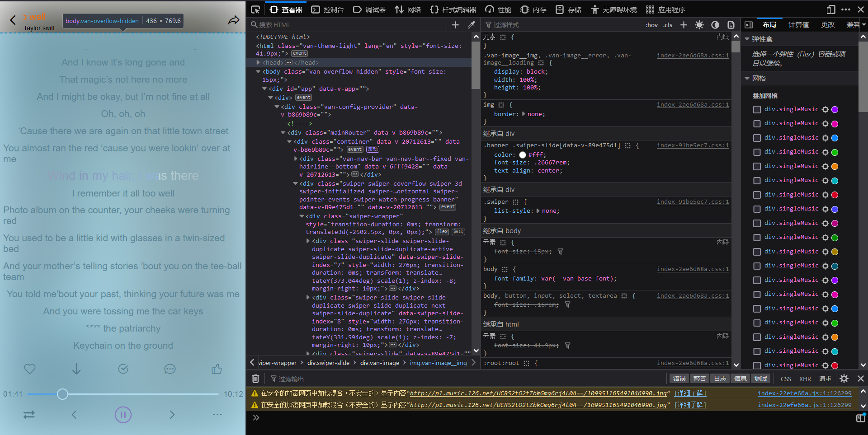Open the three-dot more options in the player
Screen dimensions: 868x435
coord(217,415)
